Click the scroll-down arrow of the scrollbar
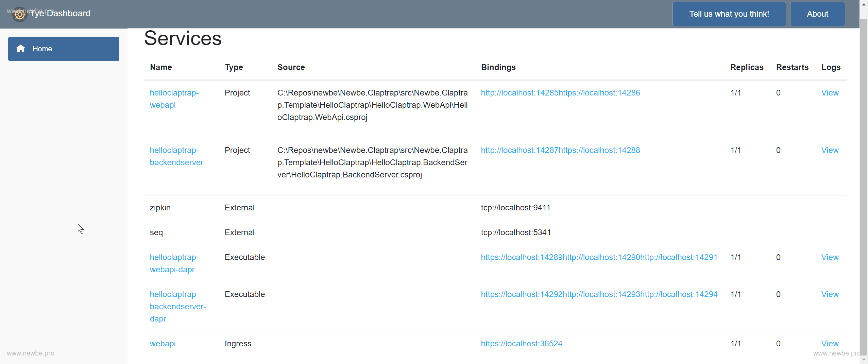 tap(864, 360)
